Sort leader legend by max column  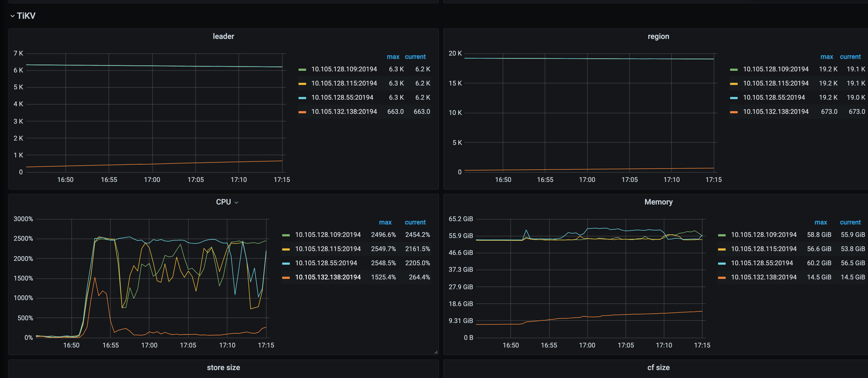393,57
